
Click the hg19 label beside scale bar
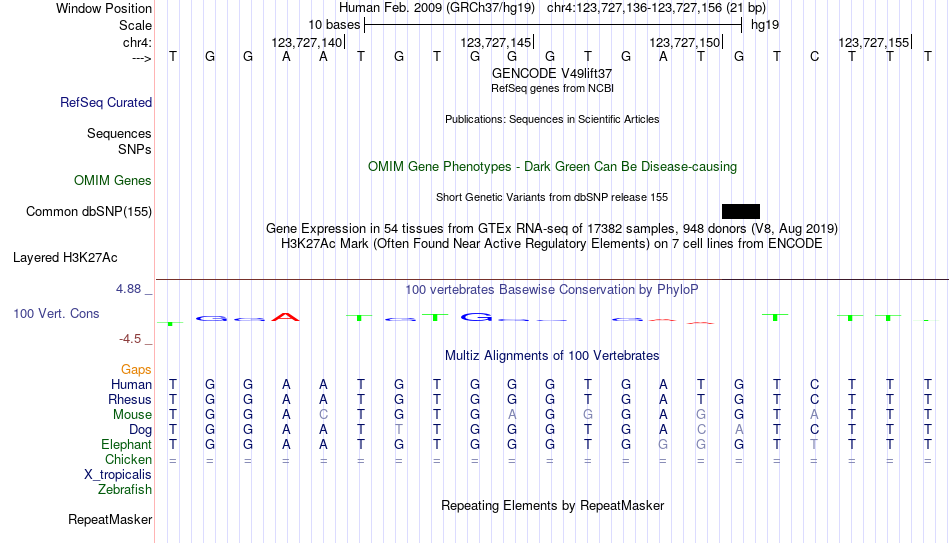click(x=765, y=25)
